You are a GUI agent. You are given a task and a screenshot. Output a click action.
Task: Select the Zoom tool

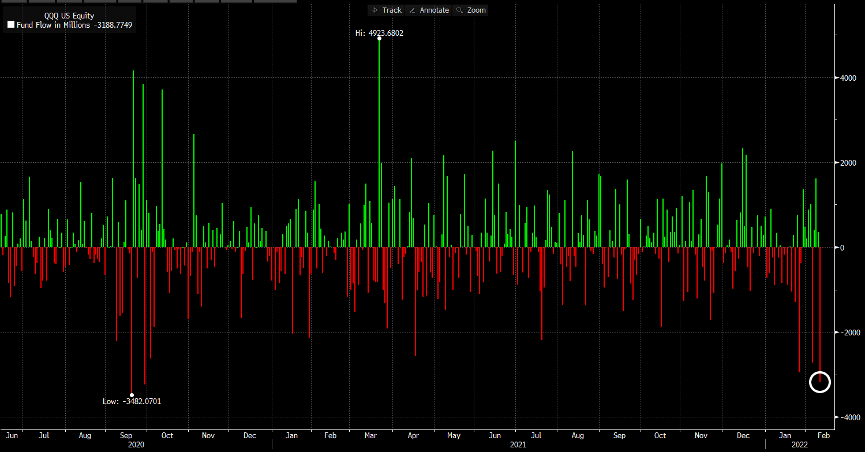tap(471, 10)
